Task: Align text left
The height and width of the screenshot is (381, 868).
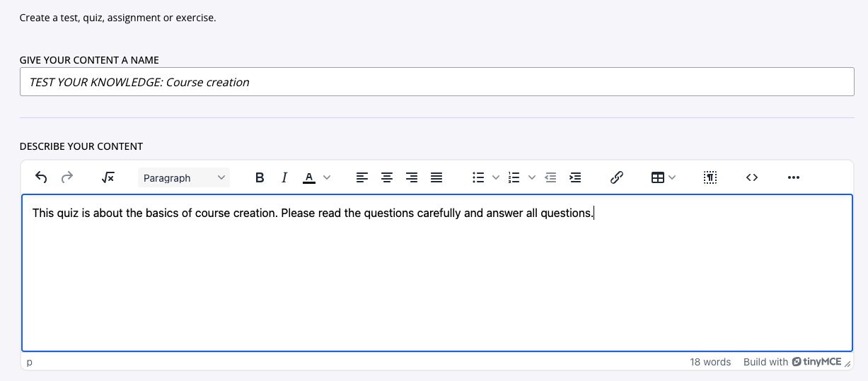Action: tap(362, 177)
